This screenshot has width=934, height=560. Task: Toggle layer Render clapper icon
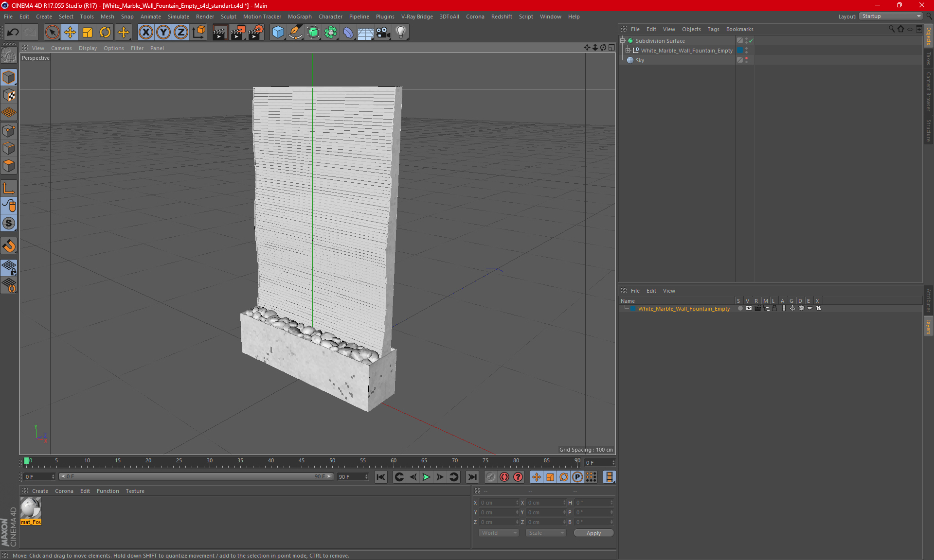coord(757,308)
